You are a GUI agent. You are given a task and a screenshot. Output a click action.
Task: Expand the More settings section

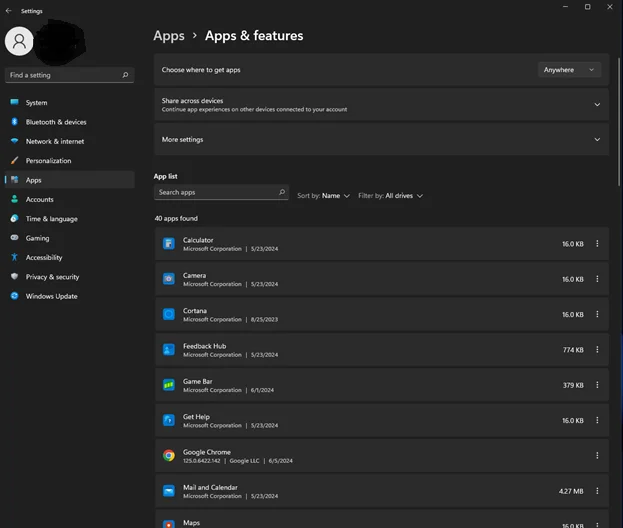pos(381,139)
